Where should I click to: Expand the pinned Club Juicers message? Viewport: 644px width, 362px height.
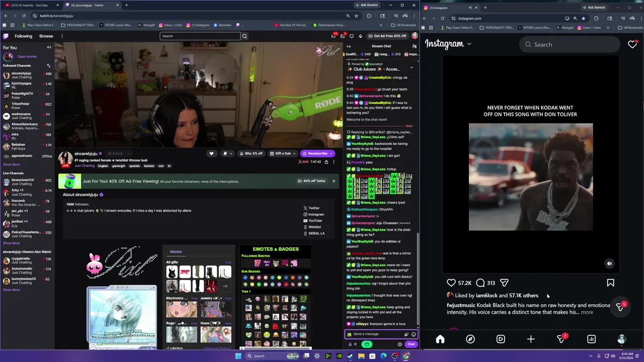[x=411, y=67]
